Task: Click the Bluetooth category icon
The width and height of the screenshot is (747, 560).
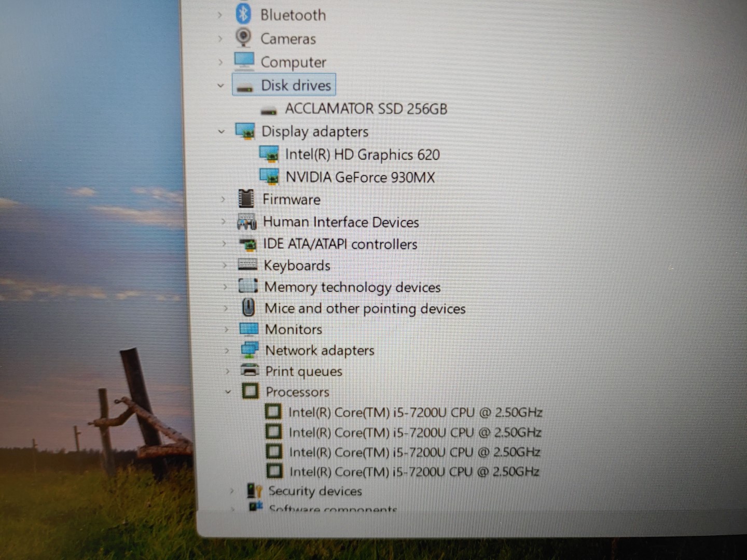Action: click(x=243, y=14)
